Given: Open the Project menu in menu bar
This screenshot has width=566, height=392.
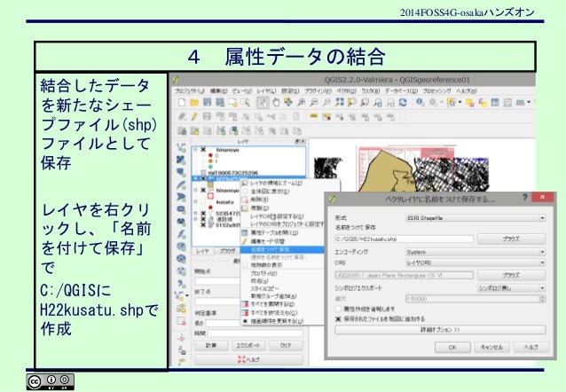Looking at the screenshot, I should click(x=190, y=91).
